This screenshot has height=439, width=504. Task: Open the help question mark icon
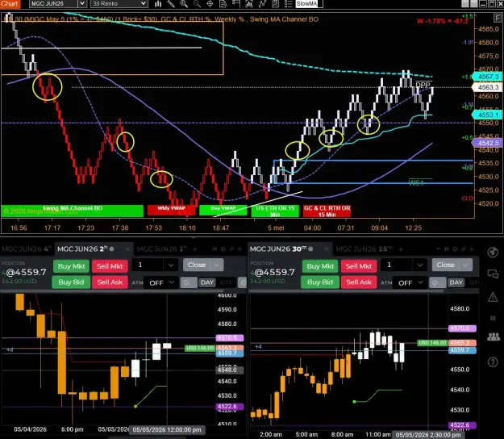[493, 362]
